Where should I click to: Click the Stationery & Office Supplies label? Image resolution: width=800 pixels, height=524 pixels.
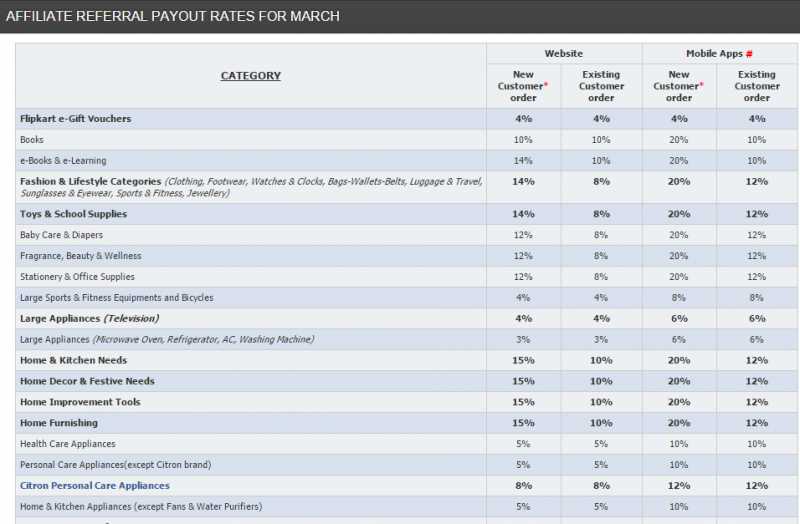coord(77,277)
